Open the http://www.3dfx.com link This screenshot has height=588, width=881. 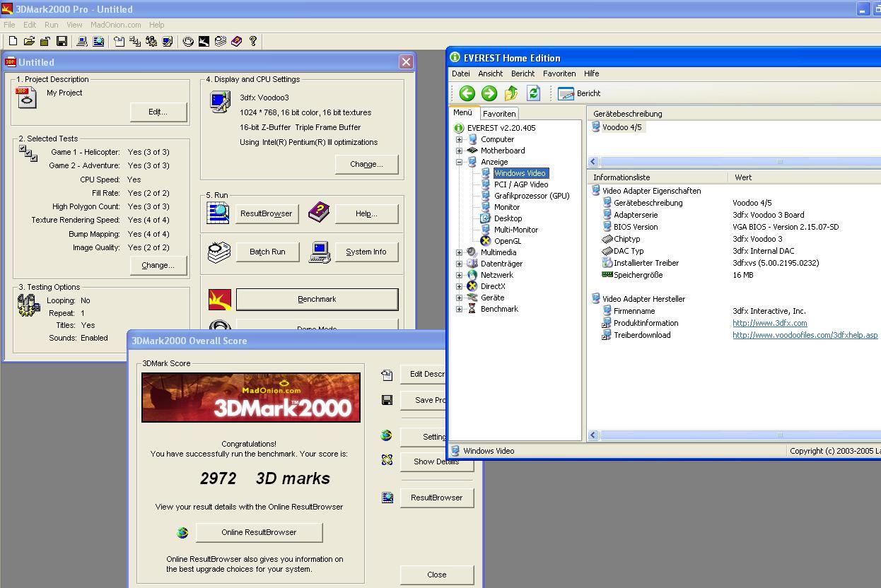(769, 323)
